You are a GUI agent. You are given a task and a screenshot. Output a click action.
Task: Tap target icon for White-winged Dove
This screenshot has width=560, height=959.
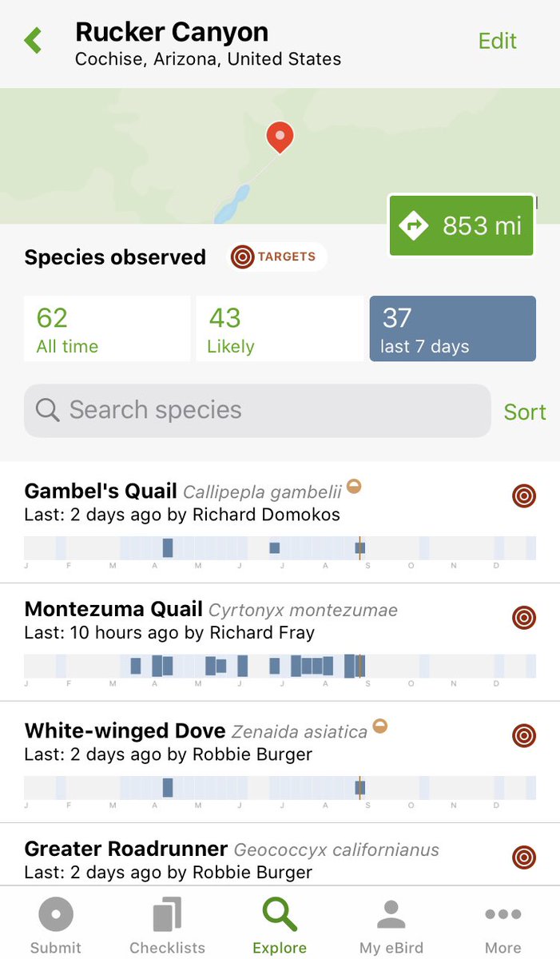coord(524,736)
